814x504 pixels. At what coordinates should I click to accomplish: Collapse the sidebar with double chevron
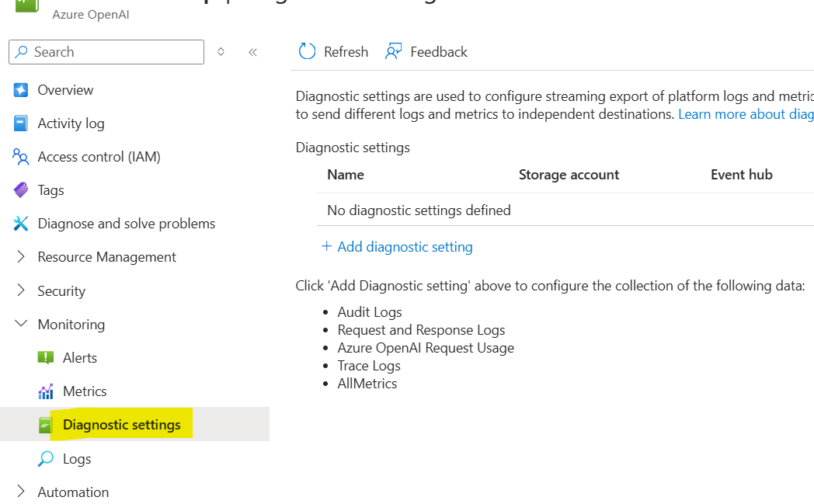tap(252, 52)
